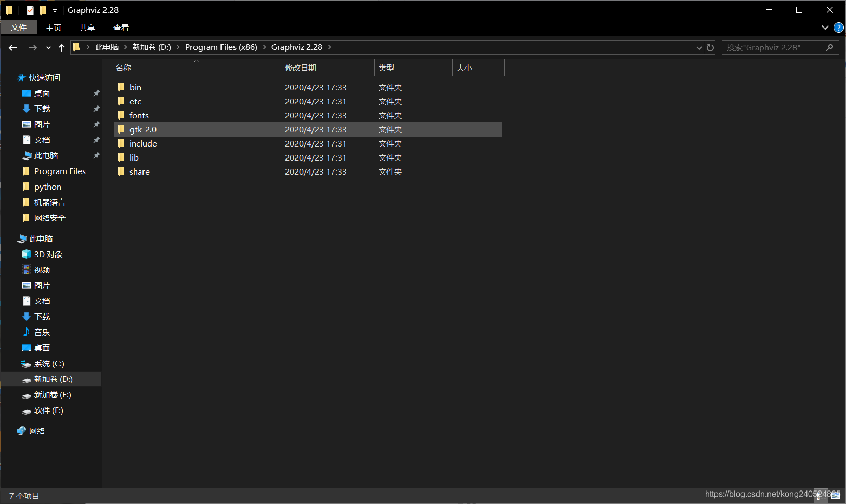
Task: Refresh the Graphviz 2.28 folder
Action: 710,48
